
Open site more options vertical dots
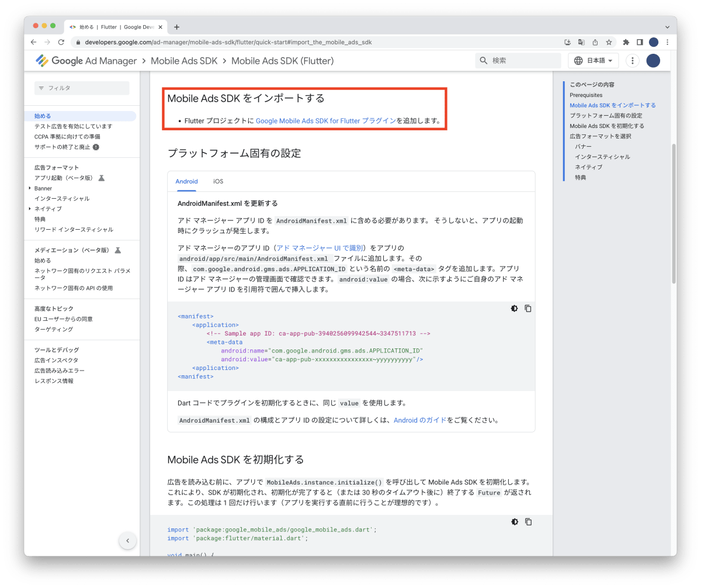pos(632,61)
